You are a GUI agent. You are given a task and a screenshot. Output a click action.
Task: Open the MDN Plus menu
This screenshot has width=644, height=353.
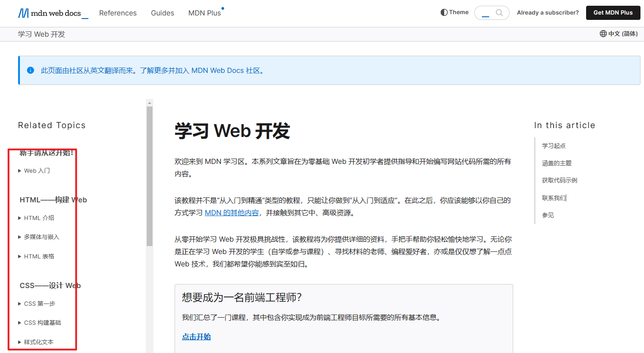point(204,13)
